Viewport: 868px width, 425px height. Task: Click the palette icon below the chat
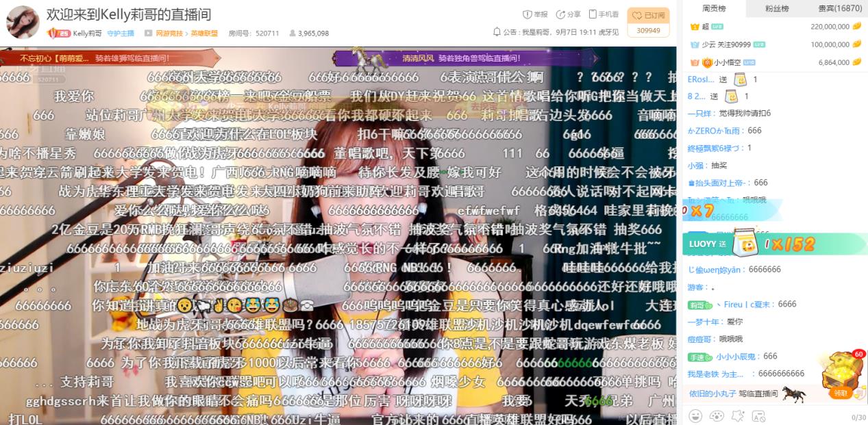pos(717,415)
